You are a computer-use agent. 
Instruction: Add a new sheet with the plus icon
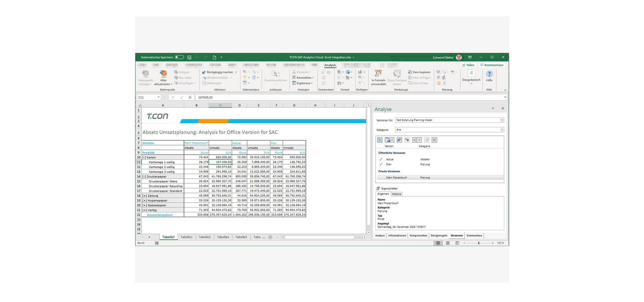270,237
